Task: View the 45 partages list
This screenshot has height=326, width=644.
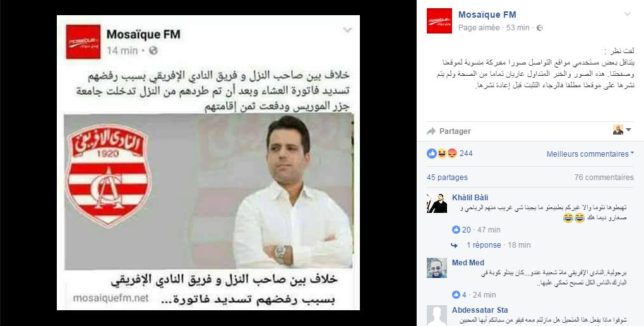Action: (447, 178)
